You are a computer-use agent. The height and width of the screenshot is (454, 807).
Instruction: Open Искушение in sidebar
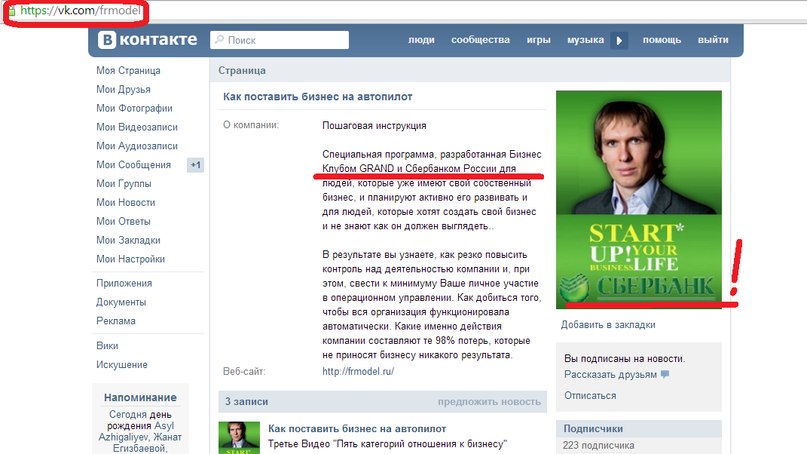pyautogui.click(x=121, y=364)
